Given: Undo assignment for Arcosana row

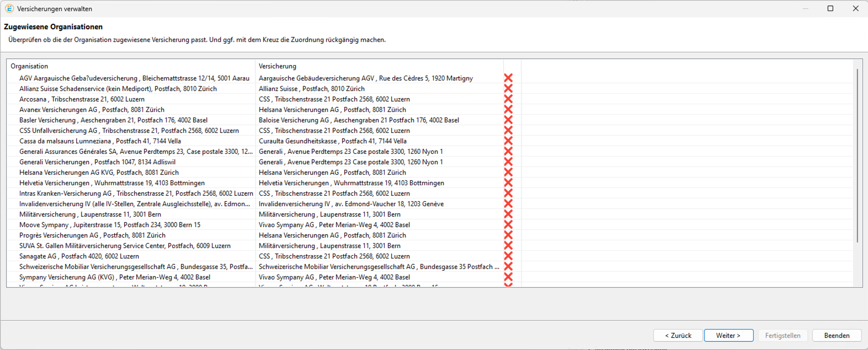Looking at the screenshot, I should [x=508, y=99].
